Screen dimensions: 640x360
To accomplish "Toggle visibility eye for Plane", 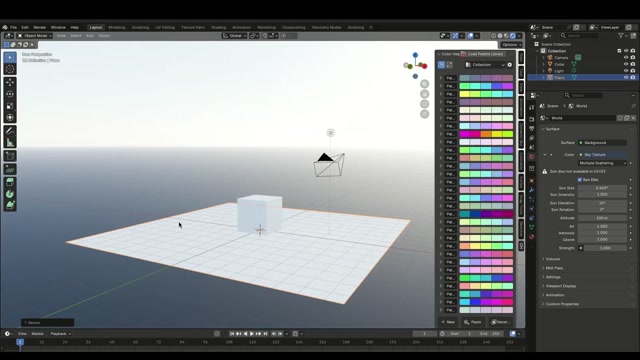I will [626, 77].
